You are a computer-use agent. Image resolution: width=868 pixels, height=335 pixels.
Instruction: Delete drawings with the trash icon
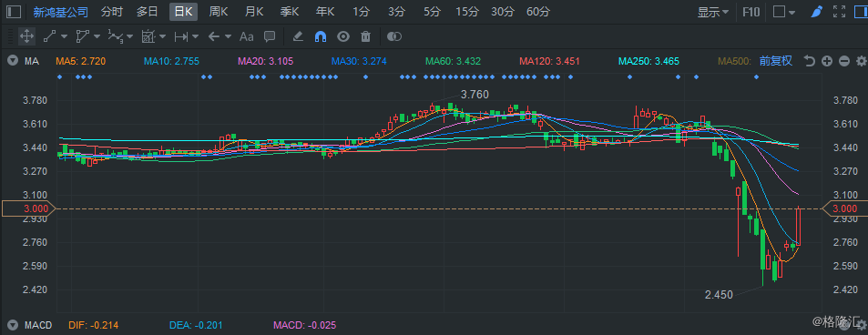[365, 36]
